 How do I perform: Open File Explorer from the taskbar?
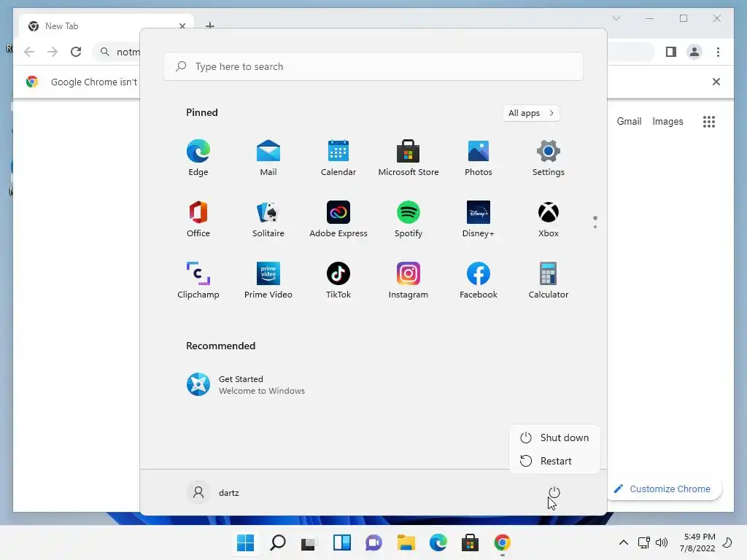[406, 542]
